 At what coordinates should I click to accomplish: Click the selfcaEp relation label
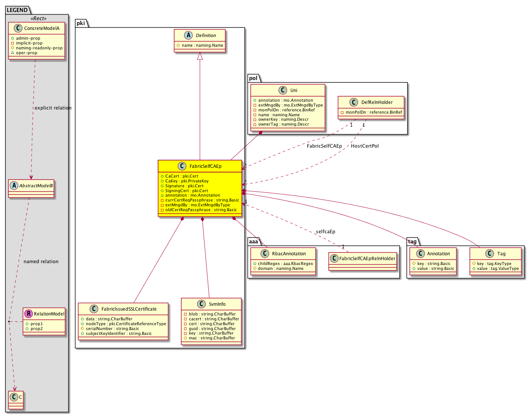pos(325,232)
